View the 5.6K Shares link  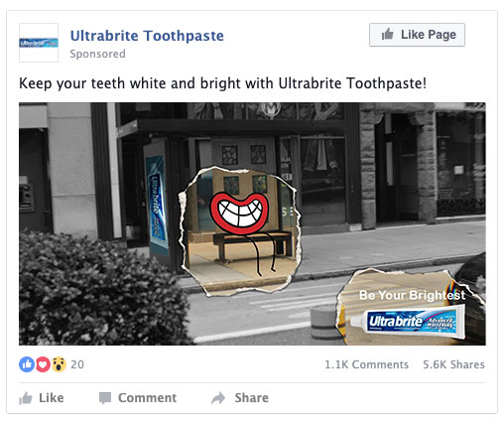pos(453,364)
